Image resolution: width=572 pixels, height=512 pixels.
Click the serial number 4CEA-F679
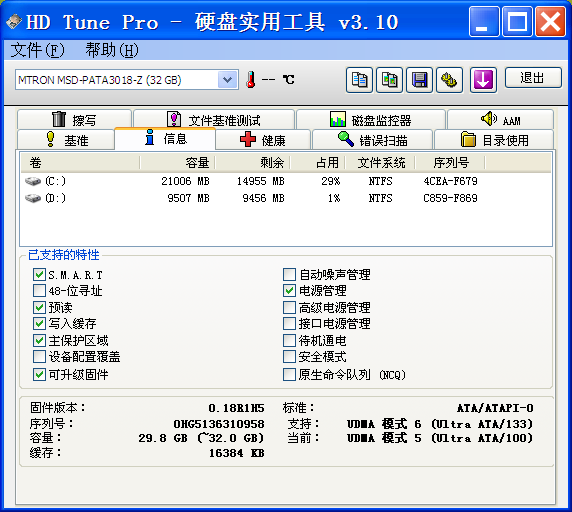(450, 181)
